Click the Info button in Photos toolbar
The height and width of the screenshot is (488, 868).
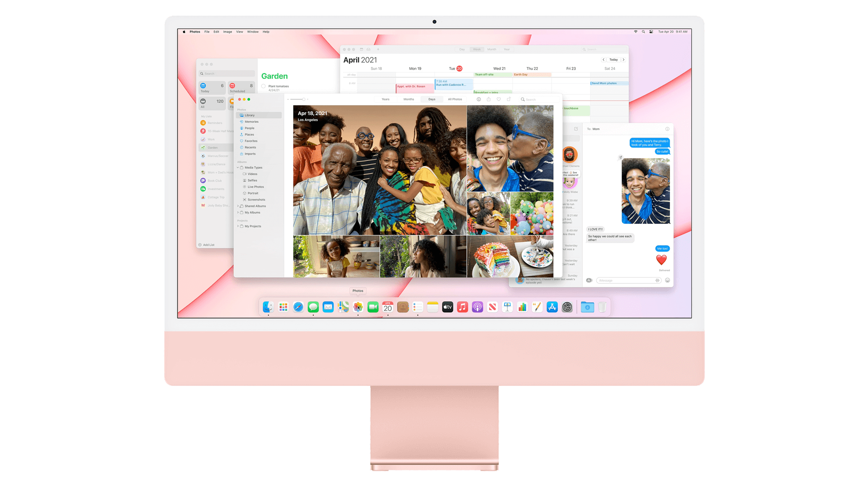click(479, 99)
